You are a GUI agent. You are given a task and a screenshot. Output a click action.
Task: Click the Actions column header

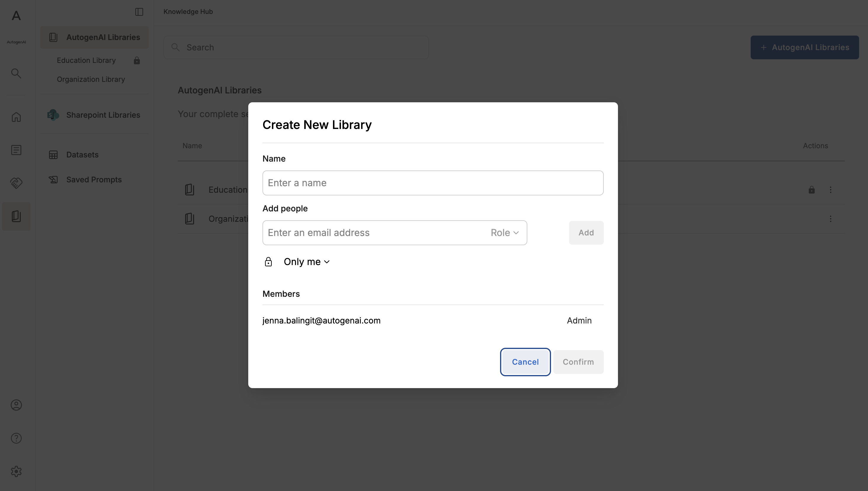(816, 146)
